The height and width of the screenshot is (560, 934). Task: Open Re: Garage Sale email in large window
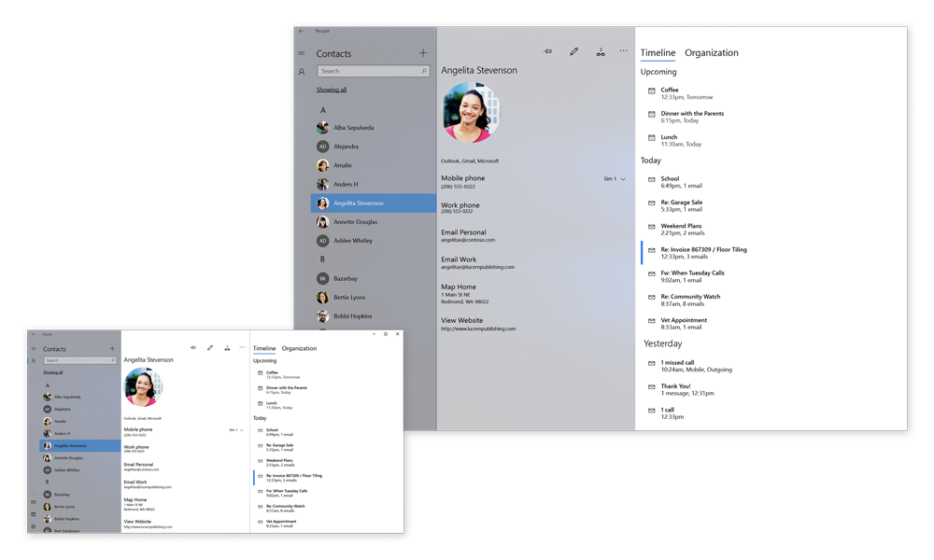point(682,206)
